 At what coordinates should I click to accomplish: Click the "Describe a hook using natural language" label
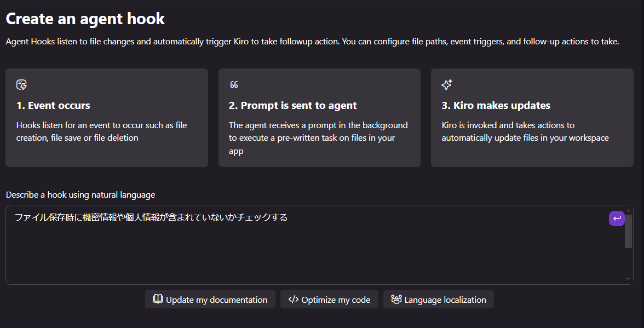click(81, 194)
